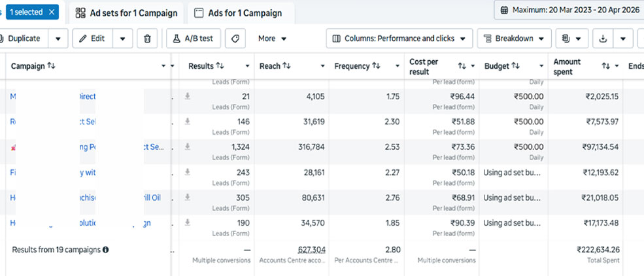Open the Budget column header options arrow
Screen dimensions: 644x276
click(x=540, y=66)
